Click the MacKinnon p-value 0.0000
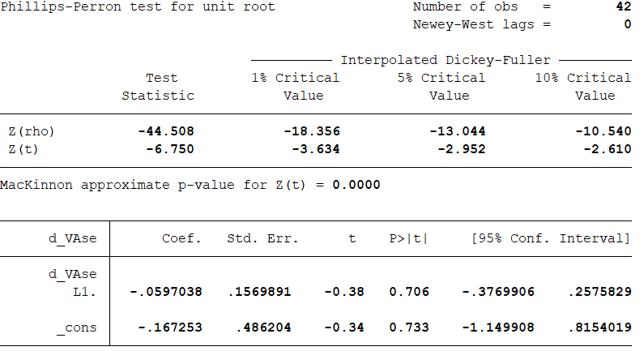 coord(356,185)
